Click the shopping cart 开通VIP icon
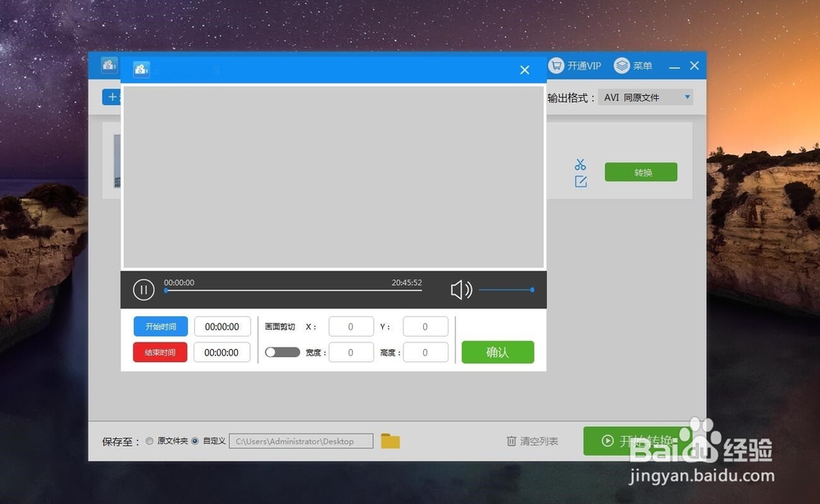The image size is (820, 504). tap(557, 66)
